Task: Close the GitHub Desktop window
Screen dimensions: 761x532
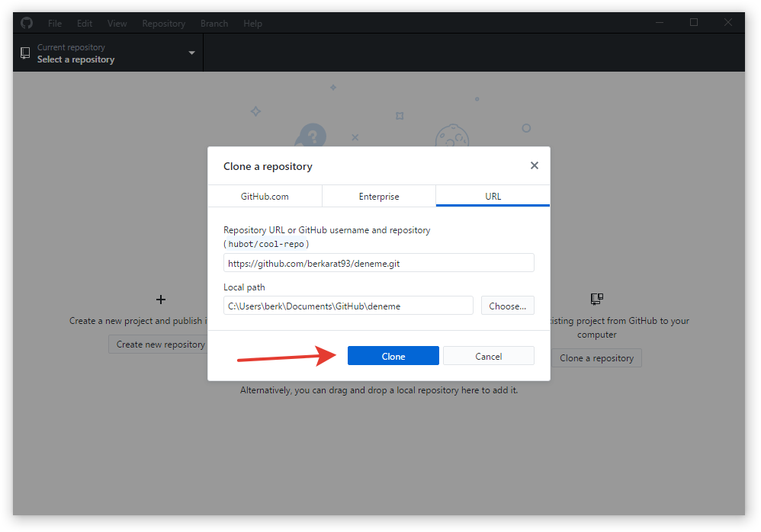Action: (728, 22)
